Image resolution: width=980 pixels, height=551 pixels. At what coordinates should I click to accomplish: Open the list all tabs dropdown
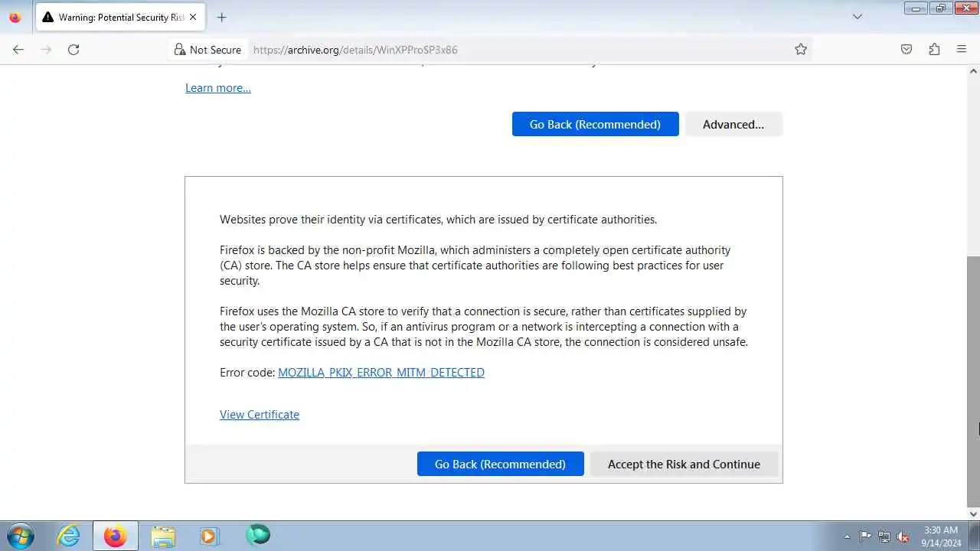point(857,17)
